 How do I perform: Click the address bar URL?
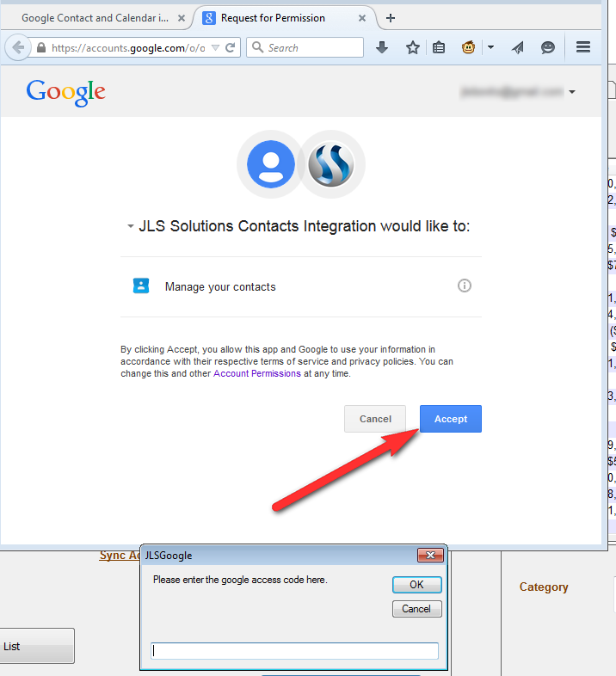[x=128, y=48]
